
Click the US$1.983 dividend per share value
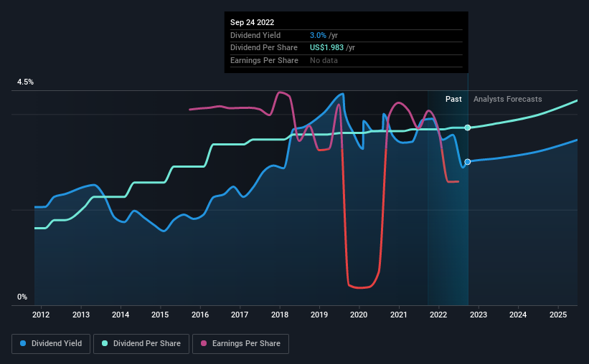(x=322, y=47)
